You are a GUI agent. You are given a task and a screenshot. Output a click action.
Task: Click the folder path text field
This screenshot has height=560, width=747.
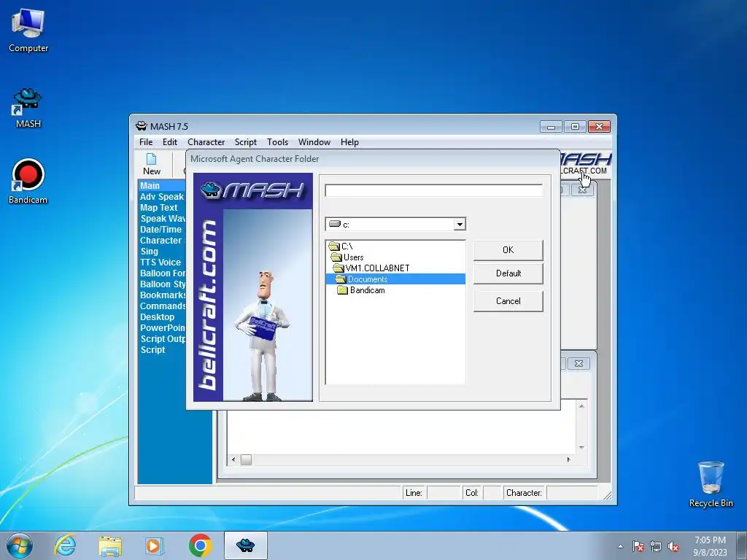433,190
